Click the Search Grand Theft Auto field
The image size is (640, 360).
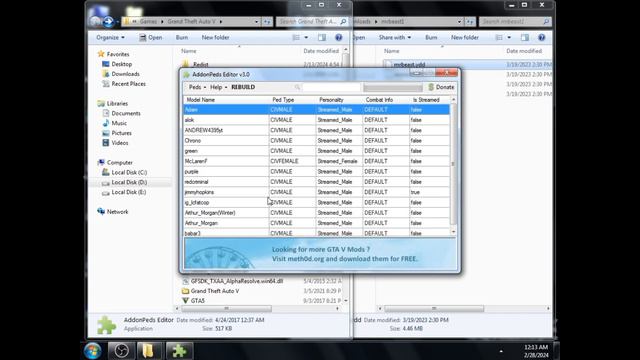click(x=312, y=22)
